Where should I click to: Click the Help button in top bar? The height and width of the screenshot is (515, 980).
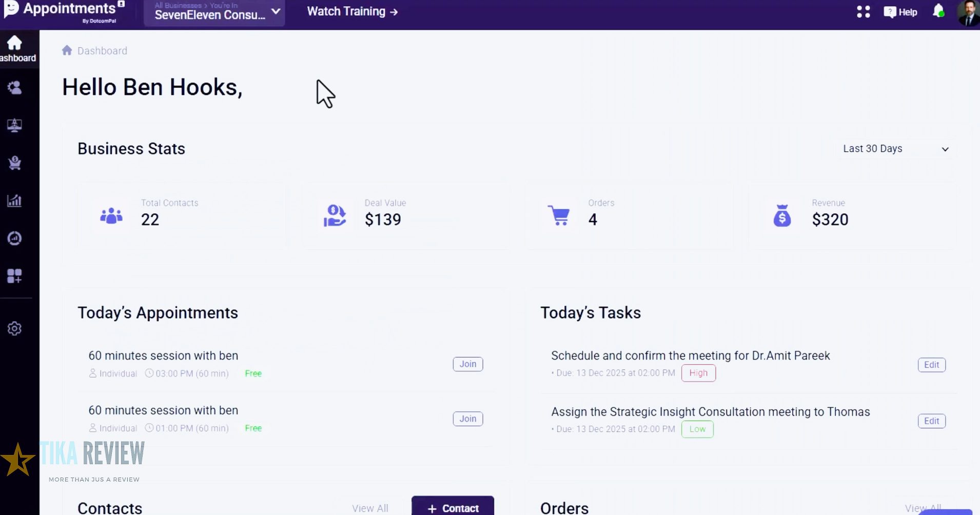point(900,12)
